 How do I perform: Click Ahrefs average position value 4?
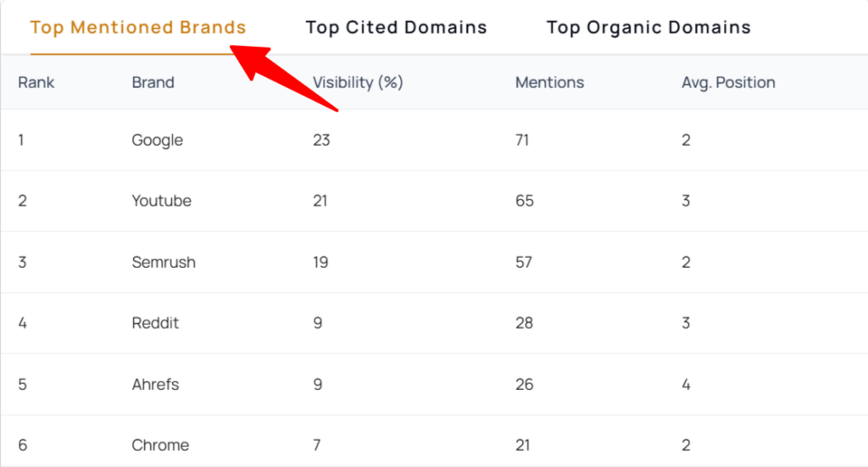click(686, 384)
